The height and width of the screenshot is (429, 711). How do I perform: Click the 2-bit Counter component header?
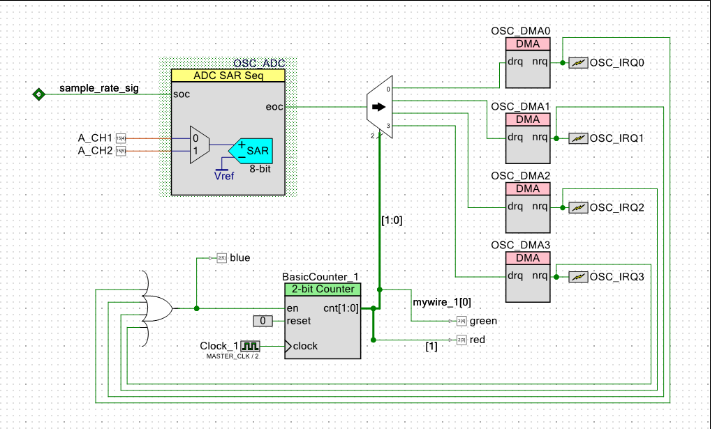321,290
